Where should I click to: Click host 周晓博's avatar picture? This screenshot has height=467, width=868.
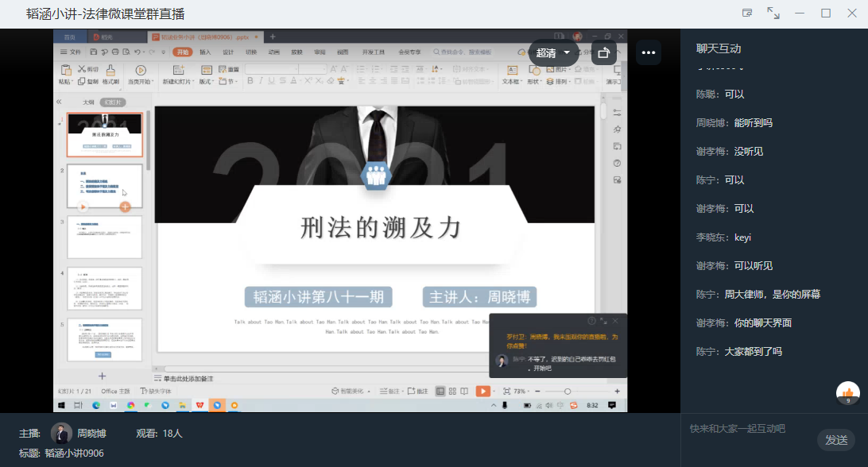(x=61, y=434)
